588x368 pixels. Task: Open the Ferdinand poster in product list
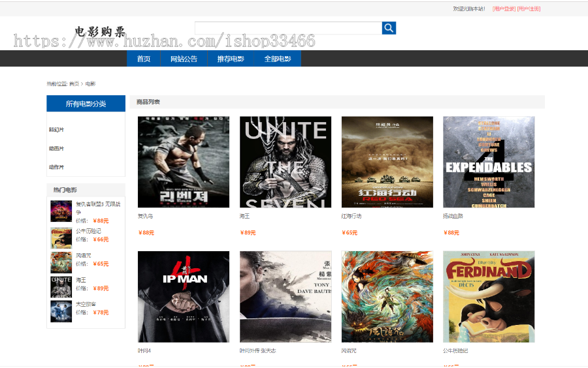[x=489, y=297]
